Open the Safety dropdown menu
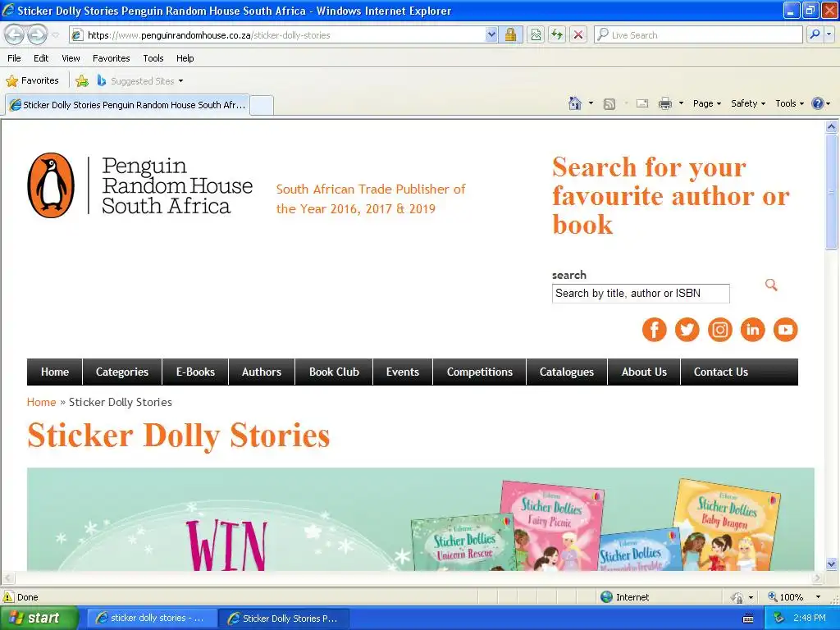The height and width of the screenshot is (630, 840). point(748,103)
